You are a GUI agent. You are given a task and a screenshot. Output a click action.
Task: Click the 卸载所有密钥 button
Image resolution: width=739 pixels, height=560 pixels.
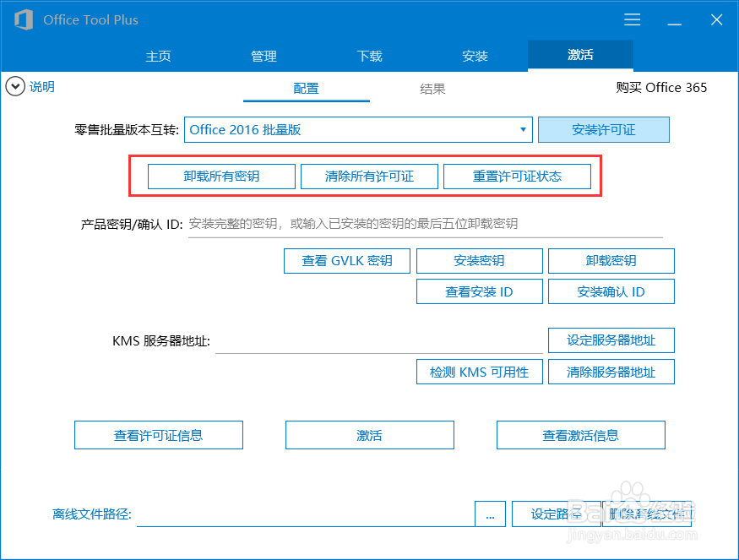click(221, 177)
